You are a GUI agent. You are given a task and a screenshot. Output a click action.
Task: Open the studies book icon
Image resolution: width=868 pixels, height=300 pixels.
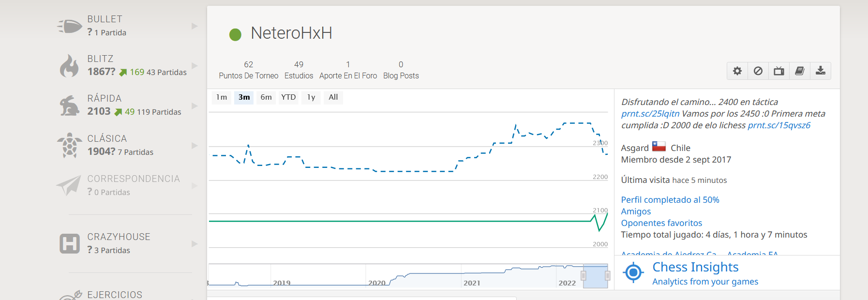pos(800,71)
